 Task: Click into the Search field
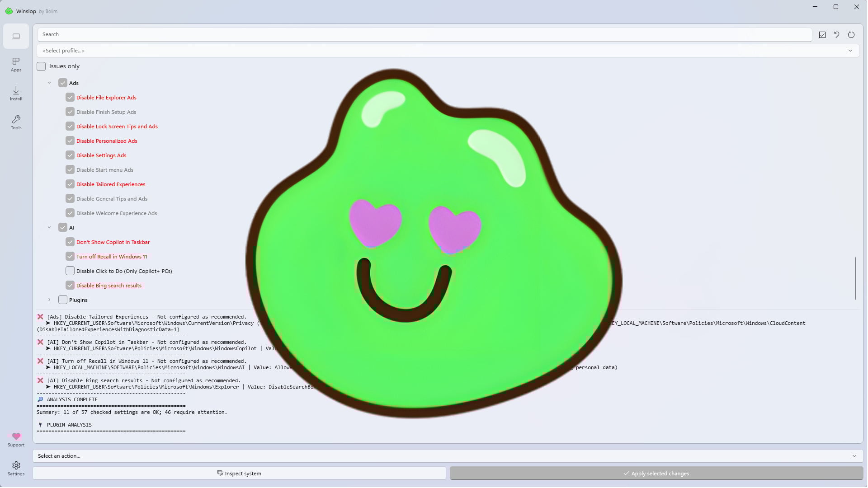click(x=424, y=34)
